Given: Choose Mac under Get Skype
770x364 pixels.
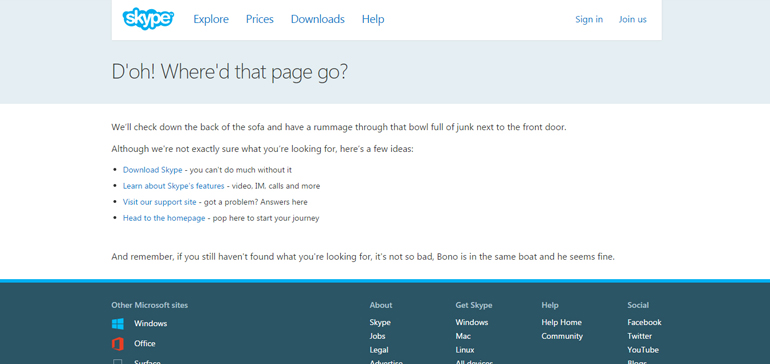Looking at the screenshot, I should coord(463,336).
